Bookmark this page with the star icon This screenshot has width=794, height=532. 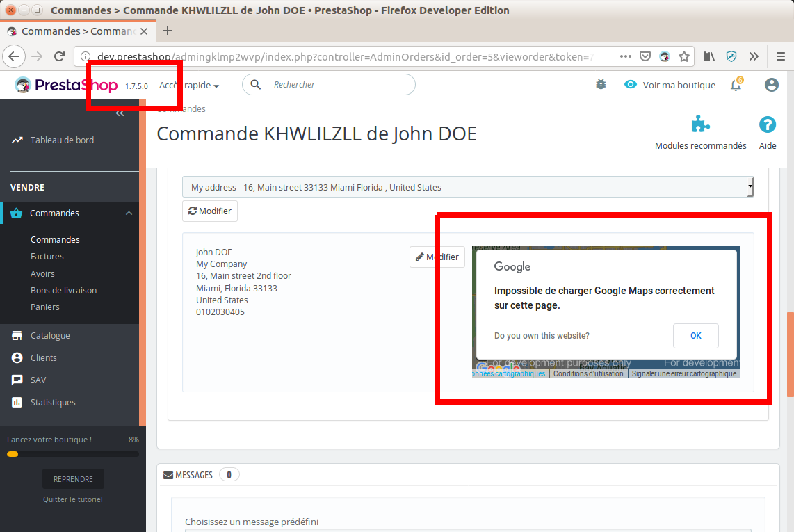point(684,56)
